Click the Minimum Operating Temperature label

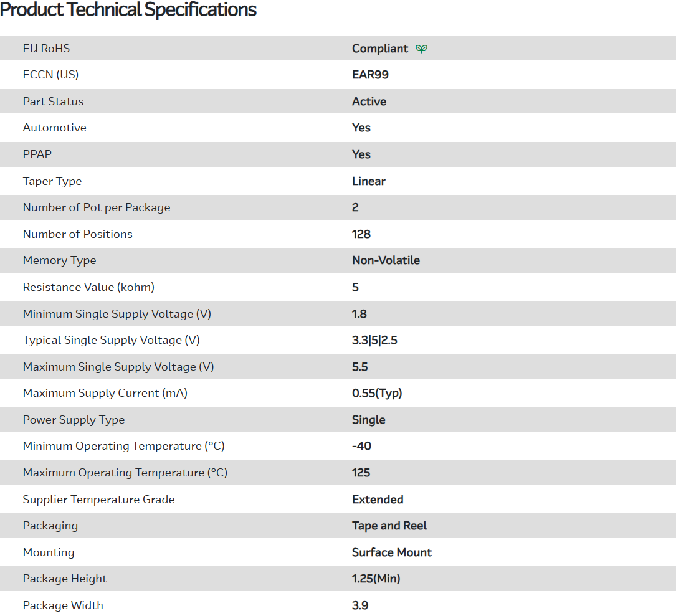[123, 446]
